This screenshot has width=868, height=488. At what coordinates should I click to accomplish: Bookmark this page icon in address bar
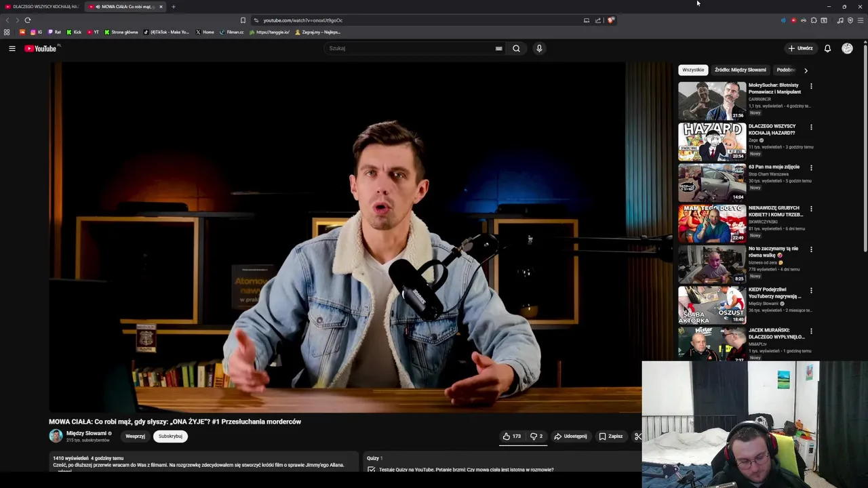[x=243, y=20]
